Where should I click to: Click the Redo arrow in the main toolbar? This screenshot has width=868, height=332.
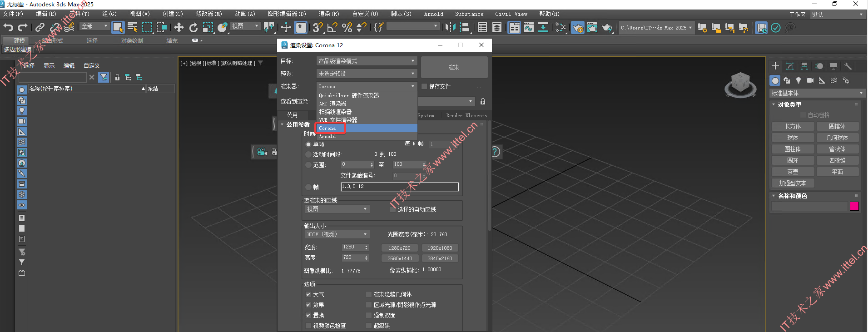(x=23, y=28)
